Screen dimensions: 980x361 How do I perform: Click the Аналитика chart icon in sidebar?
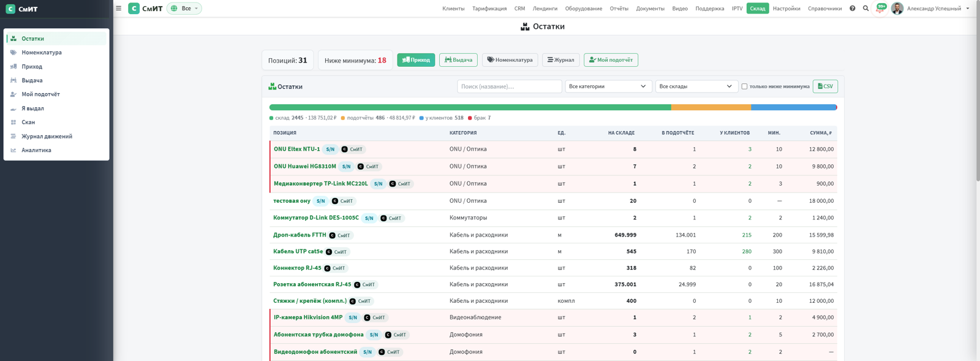[x=13, y=150]
